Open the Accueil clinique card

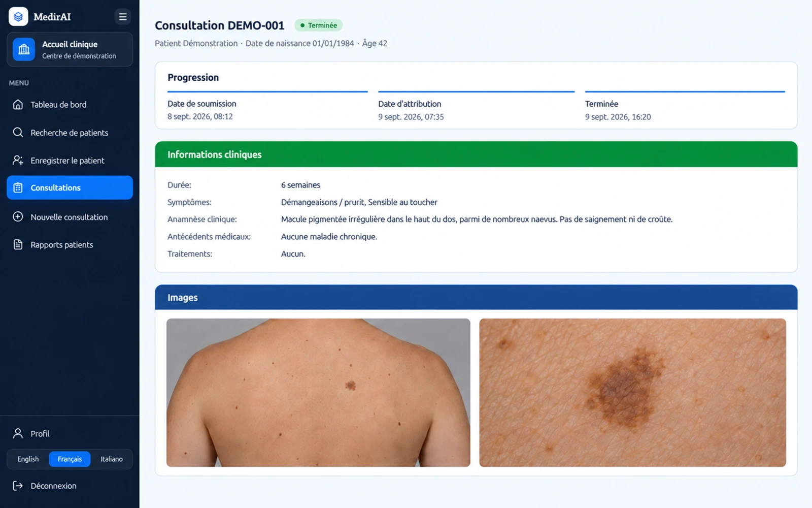[70, 49]
